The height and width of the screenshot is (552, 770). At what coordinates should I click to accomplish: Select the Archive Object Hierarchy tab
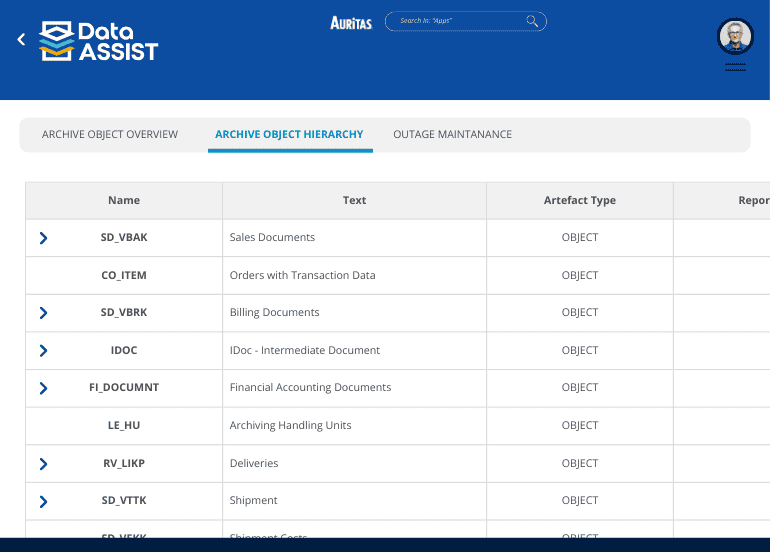click(289, 135)
